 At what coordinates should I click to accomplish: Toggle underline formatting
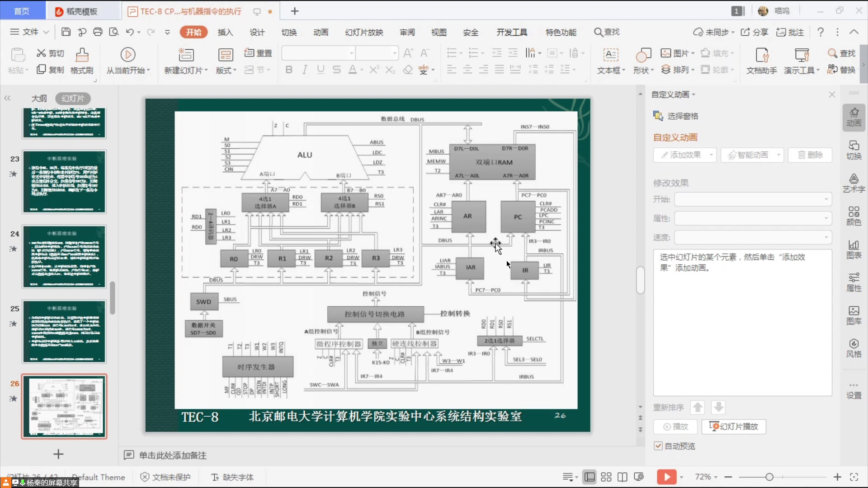(321, 70)
